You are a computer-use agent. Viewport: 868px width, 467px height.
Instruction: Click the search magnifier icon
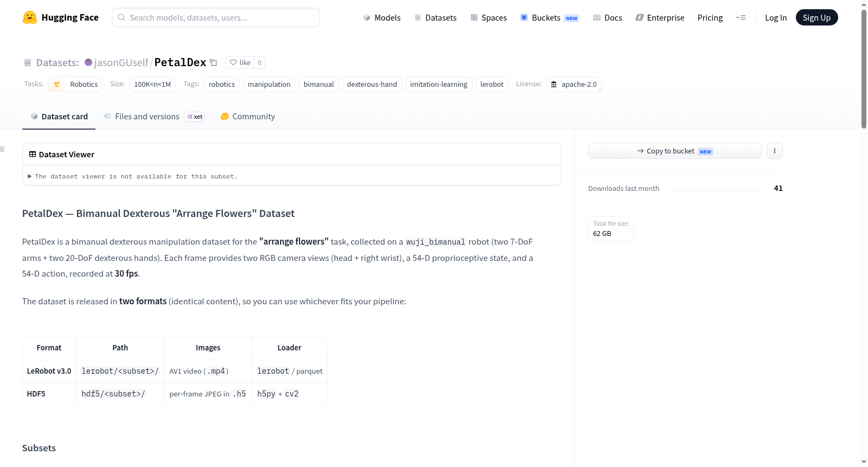[x=122, y=17]
